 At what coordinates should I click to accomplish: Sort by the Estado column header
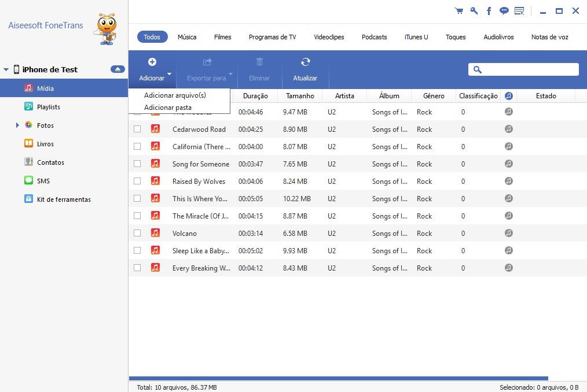click(x=546, y=96)
